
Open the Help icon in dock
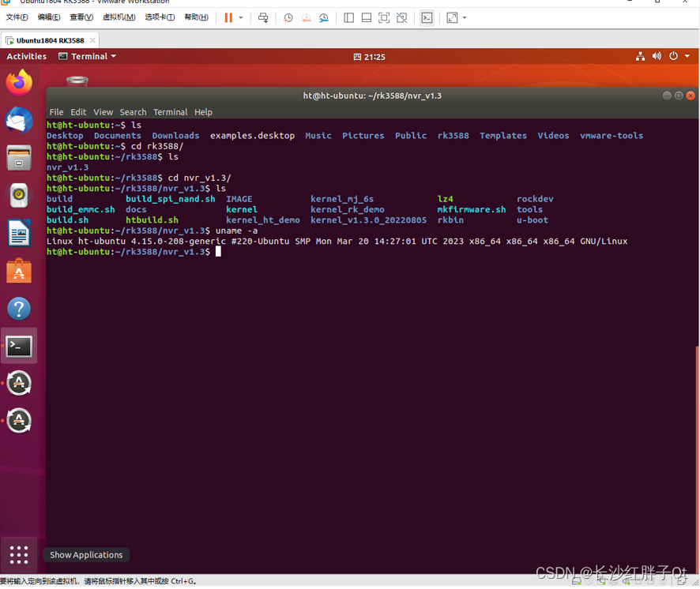[19, 309]
